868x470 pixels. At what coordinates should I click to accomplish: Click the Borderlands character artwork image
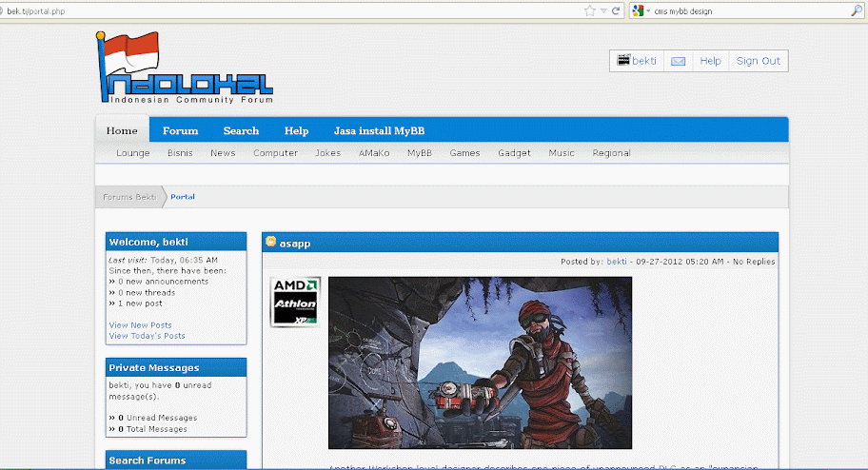(x=480, y=362)
